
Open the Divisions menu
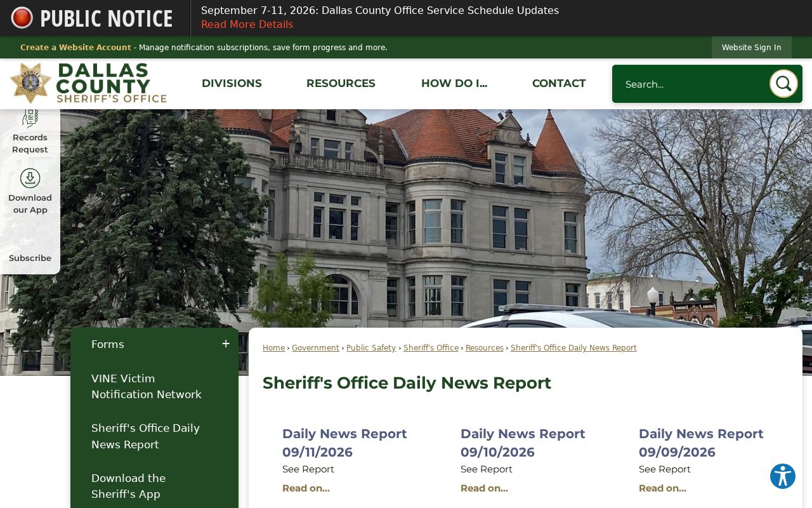pos(232,83)
